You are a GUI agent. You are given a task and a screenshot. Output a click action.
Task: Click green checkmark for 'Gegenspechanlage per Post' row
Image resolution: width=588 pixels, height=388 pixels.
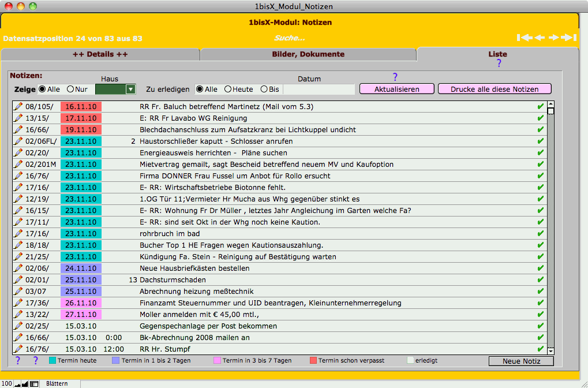[x=540, y=326]
